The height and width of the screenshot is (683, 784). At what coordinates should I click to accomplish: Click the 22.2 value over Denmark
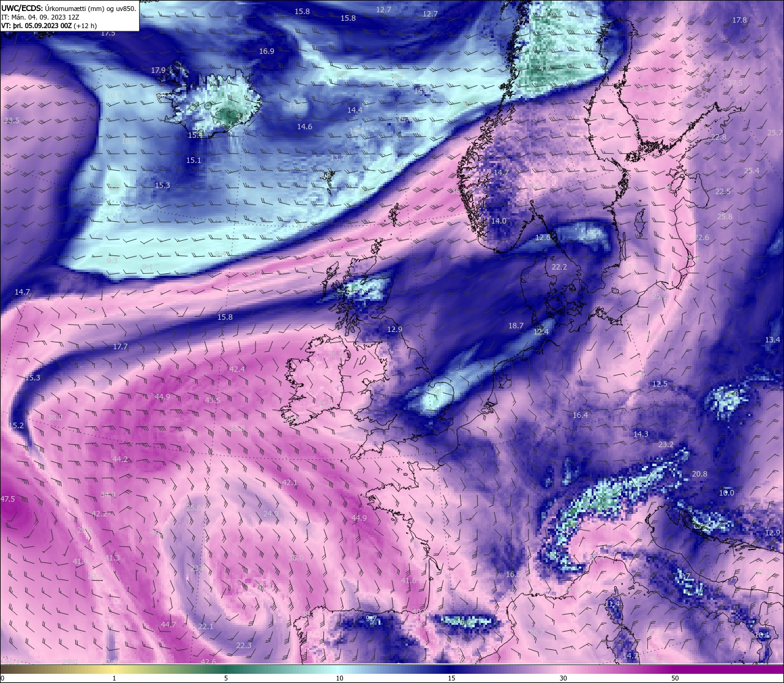click(559, 268)
